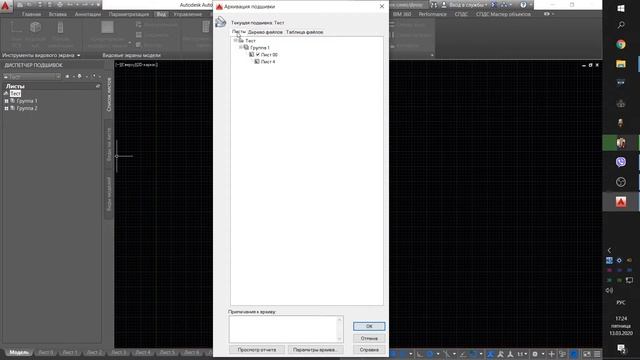
Task: Toggle polar tracking in the status bar
Action: click(x=430, y=354)
